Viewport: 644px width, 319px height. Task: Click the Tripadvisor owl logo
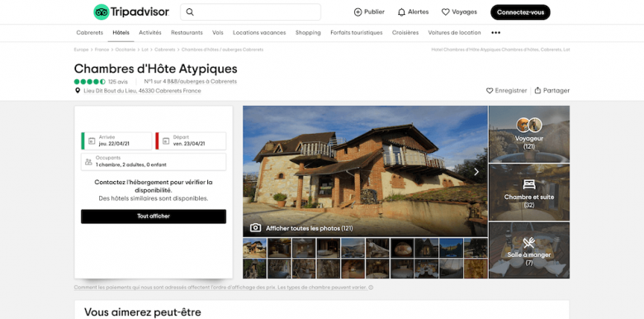coord(101,12)
